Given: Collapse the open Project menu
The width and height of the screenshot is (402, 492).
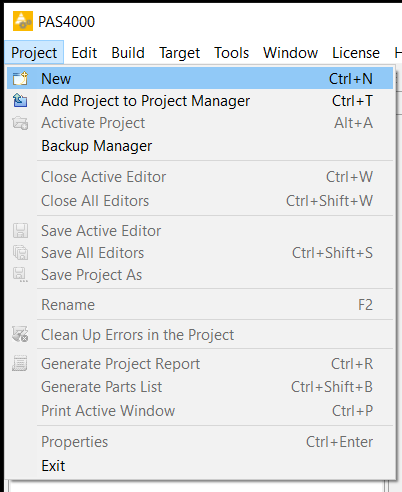Looking at the screenshot, I should 34,53.
